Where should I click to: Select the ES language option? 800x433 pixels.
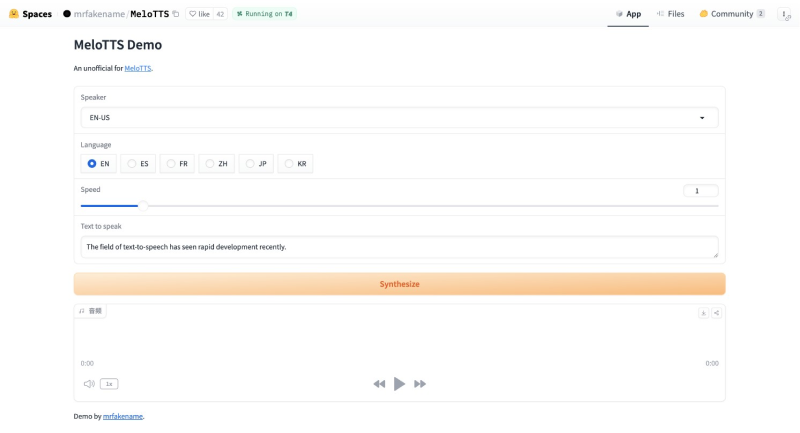point(132,163)
